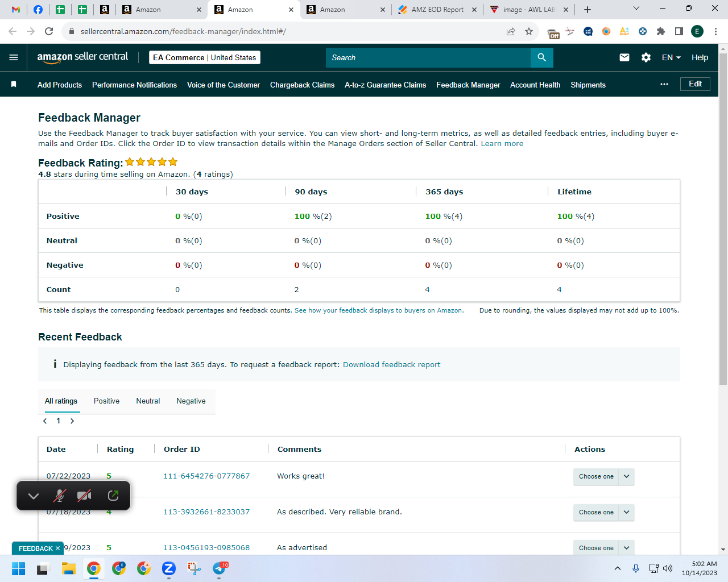
Task: Open the three-dots more menu in navigation bar
Action: pyautogui.click(x=664, y=84)
